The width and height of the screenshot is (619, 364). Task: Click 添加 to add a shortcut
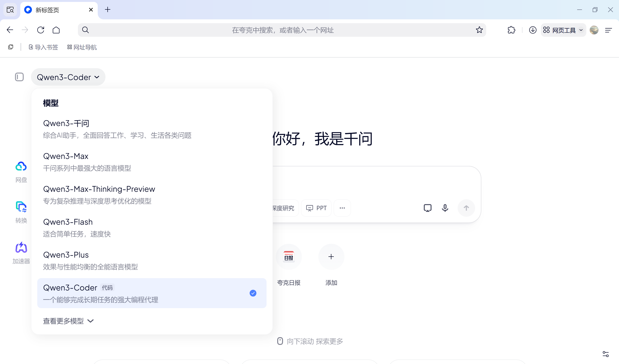coord(331,257)
